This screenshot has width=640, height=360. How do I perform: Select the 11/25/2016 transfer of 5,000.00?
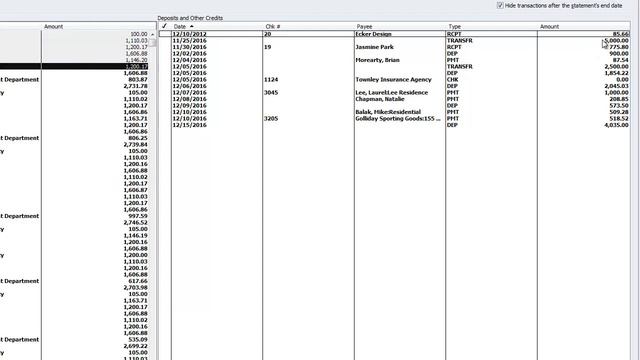[x=394, y=40]
